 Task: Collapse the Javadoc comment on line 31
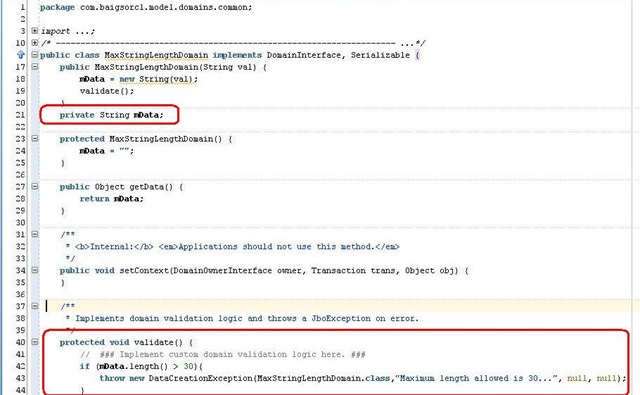click(x=35, y=234)
